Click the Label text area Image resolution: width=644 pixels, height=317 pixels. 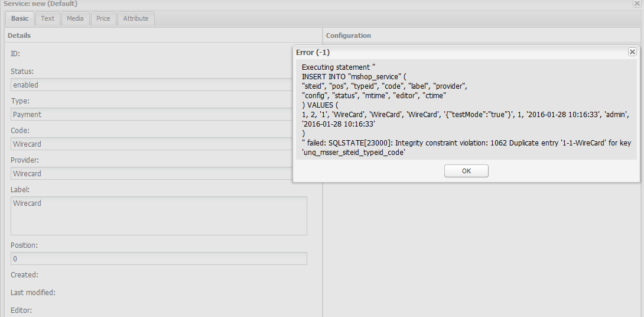(158, 216)
